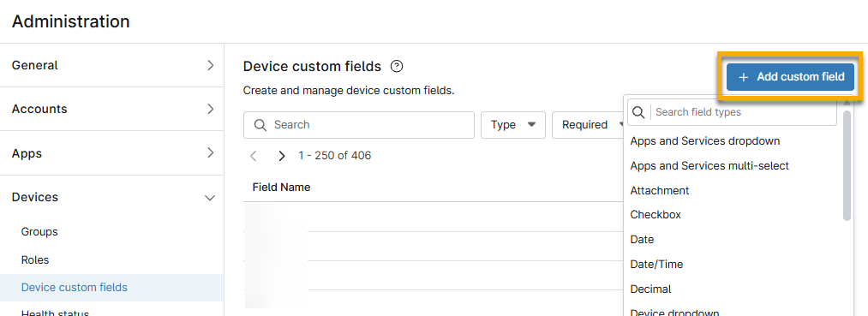Select Date/Time field type

point(656,265)
